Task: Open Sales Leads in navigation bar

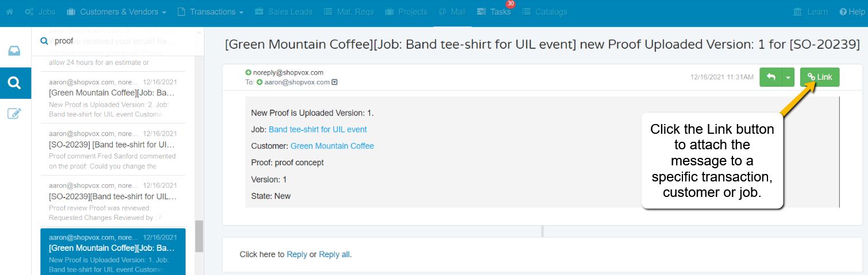Action: coord(283,11)
